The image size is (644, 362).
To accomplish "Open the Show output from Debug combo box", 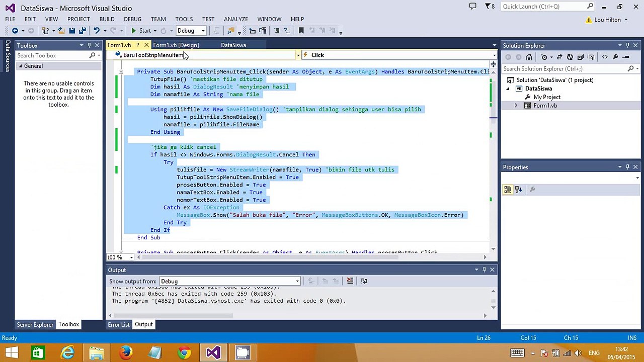I will coord(230,282).
